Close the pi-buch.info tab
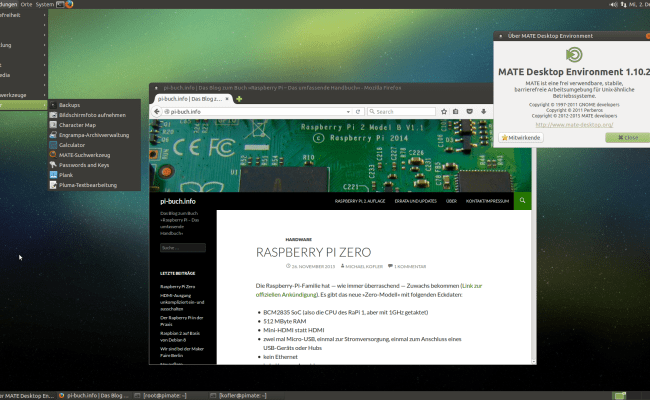The width and height of the screenshot is (650, 400). (x=227, y=99)
